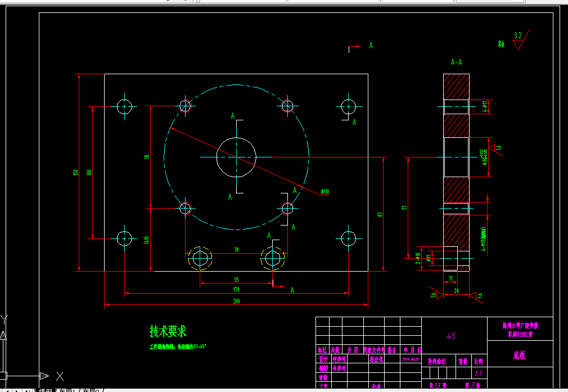Select the 200 overall width dimension

click(x=236, y=301)
